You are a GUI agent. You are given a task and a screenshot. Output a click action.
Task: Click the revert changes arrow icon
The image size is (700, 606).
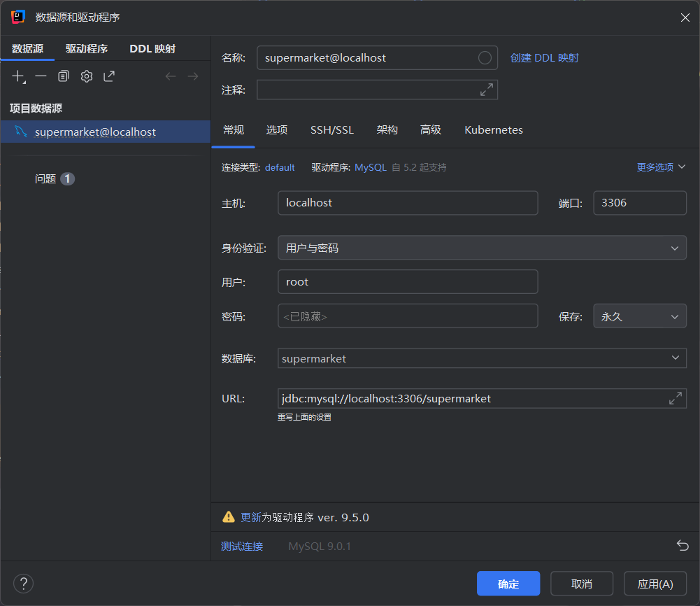pos(682,545)
